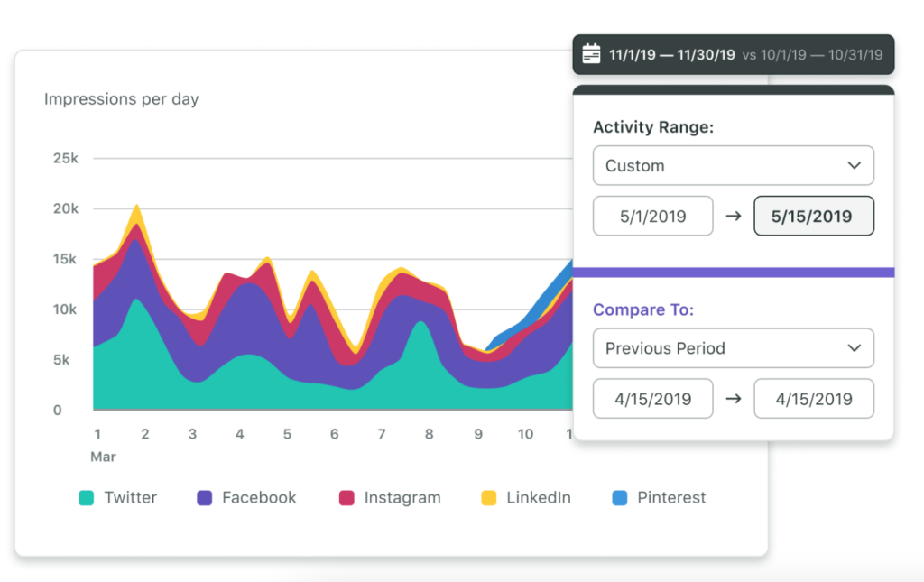The image size is (924, 582).
Task: Edit the compare start date 4/15/2019
Action: 652,399
